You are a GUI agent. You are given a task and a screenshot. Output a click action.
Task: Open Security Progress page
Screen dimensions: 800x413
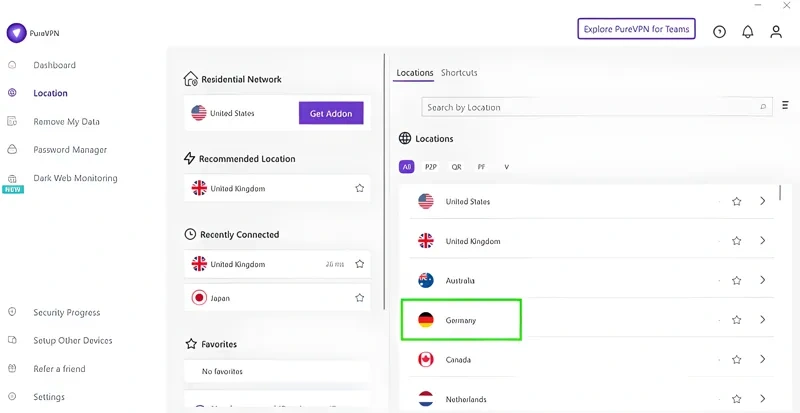[x=67, y=312]
